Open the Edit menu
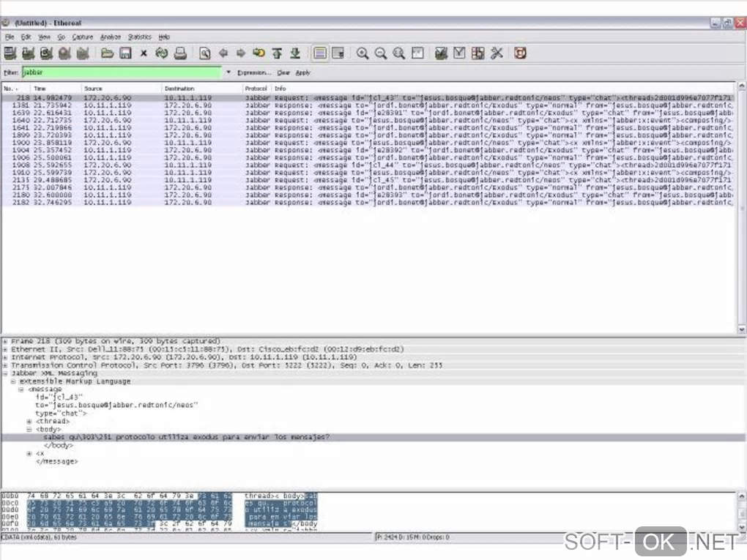The width and height of the screenshot is (747, 560). coord(26,37)
